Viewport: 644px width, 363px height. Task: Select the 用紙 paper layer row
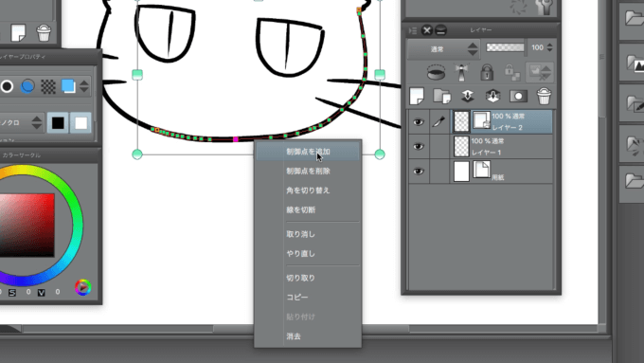point(502,172)
